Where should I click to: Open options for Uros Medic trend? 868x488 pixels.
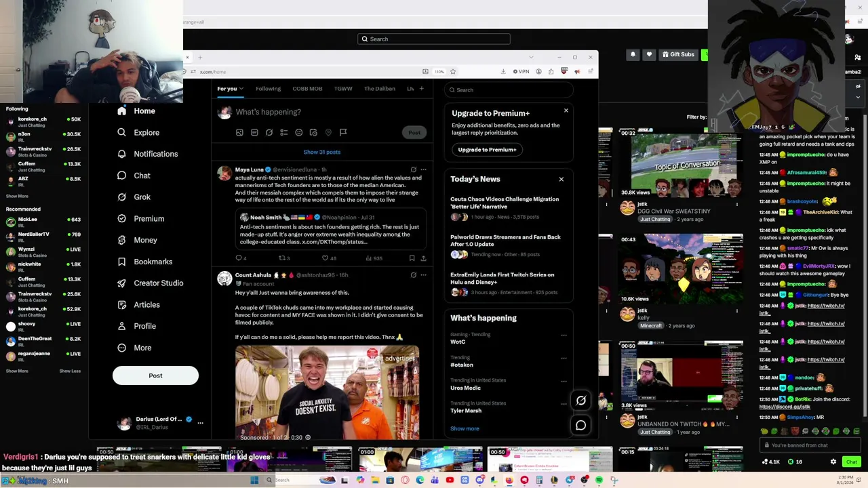tap(564, 382)
